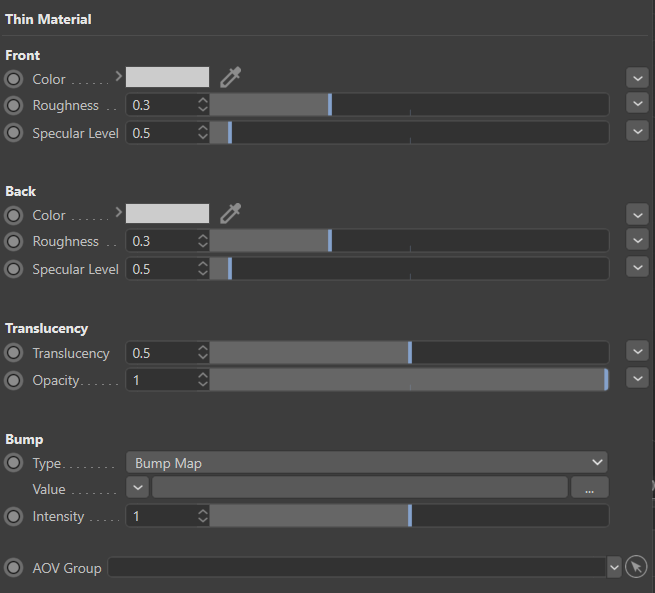The width and height of the screenshot is (655, 593).
Task: Toggle the Front Color animation dot
Action: click(x=14, y=78)
